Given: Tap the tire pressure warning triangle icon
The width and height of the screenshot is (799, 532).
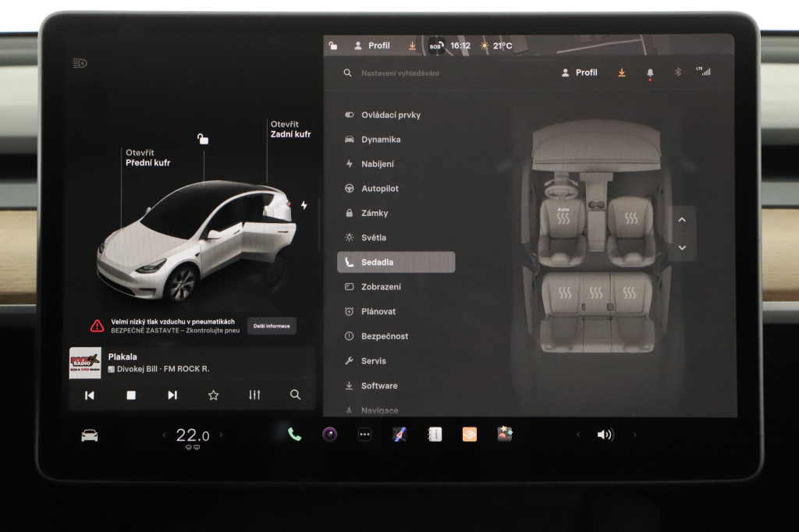Looking at the screenshot, I should tap(98, 325).
